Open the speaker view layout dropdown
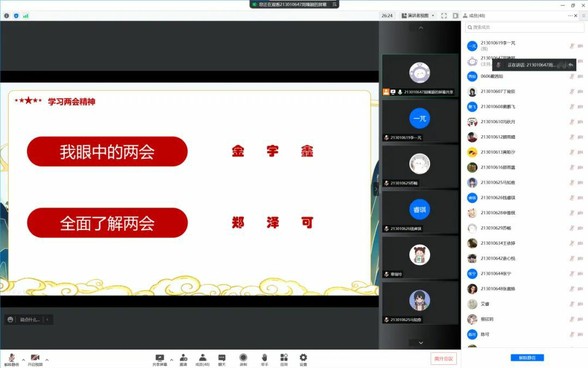Screen dimensions: 588x368 (418, 15)
